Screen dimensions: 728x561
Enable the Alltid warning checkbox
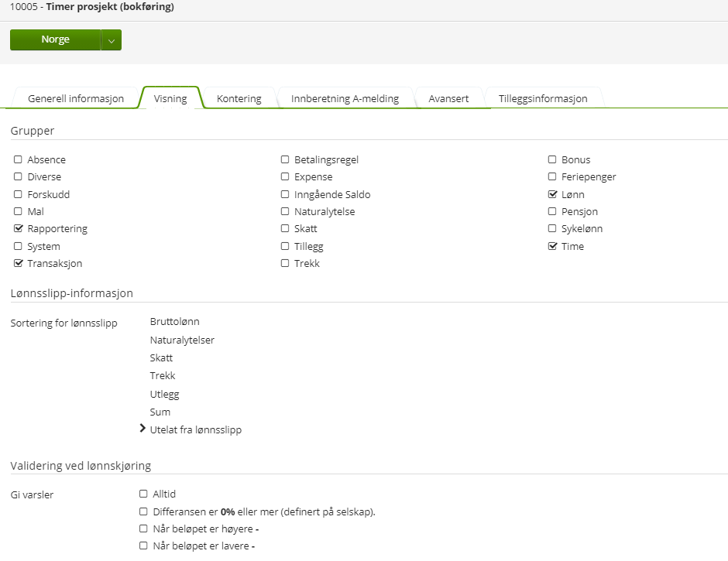[143, 494]
